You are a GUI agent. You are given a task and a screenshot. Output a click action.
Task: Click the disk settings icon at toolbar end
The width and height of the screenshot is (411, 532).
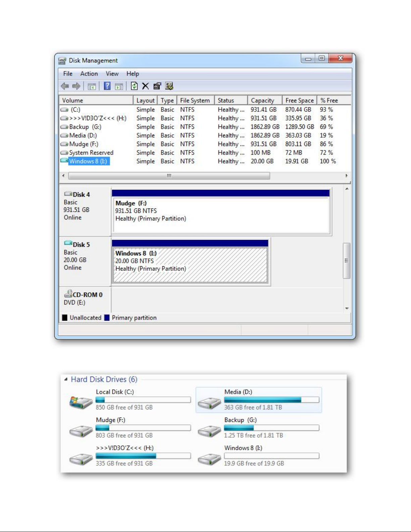pos(169,86)
